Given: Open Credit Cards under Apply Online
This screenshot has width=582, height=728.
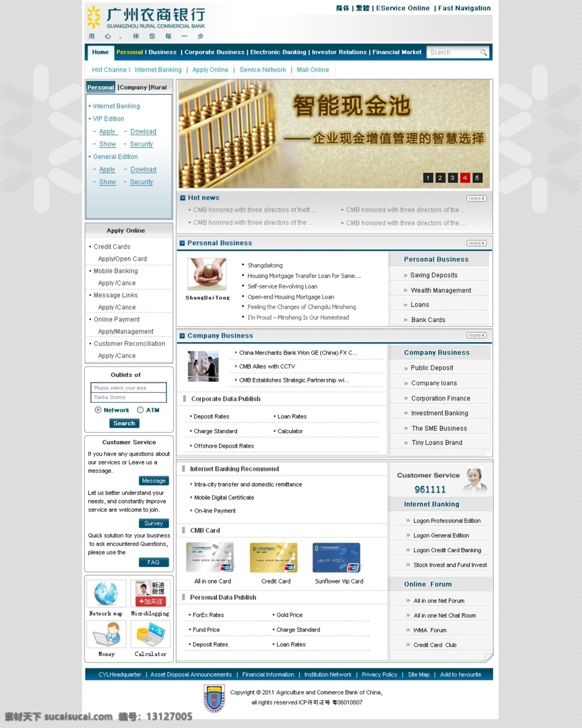Looking at the screenshot, I should coord(112,247).
